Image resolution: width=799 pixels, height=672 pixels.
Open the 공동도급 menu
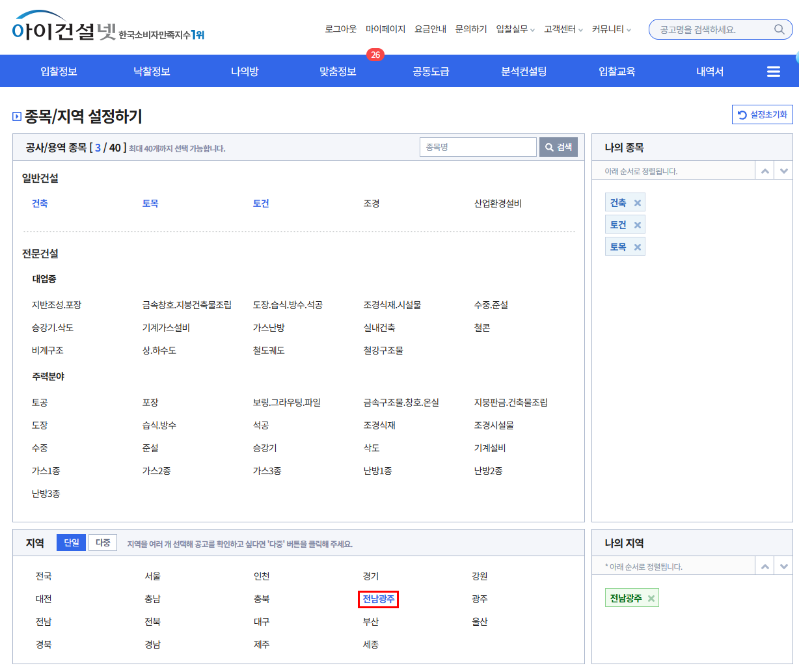pos(431,72)
